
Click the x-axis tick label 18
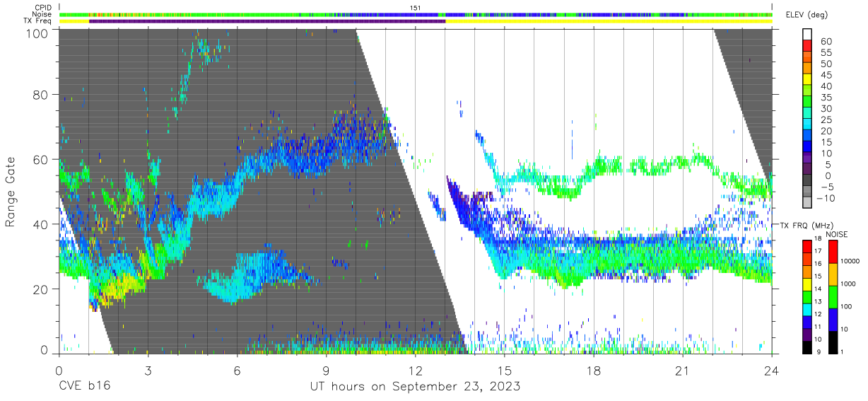click(594, 370)
